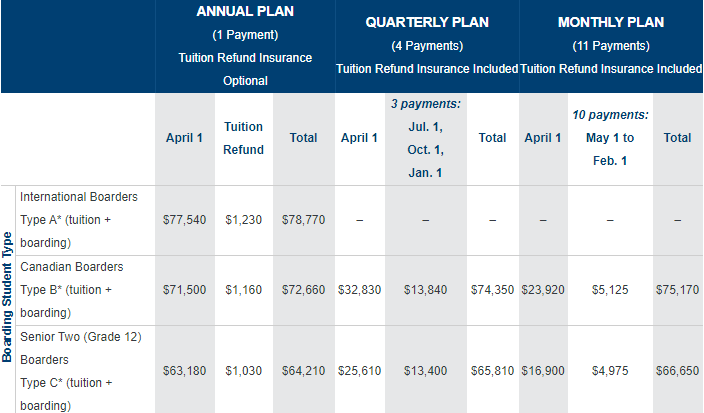
Task: Select the $5,125 monthly payment amount
Action: pos(611,290)
